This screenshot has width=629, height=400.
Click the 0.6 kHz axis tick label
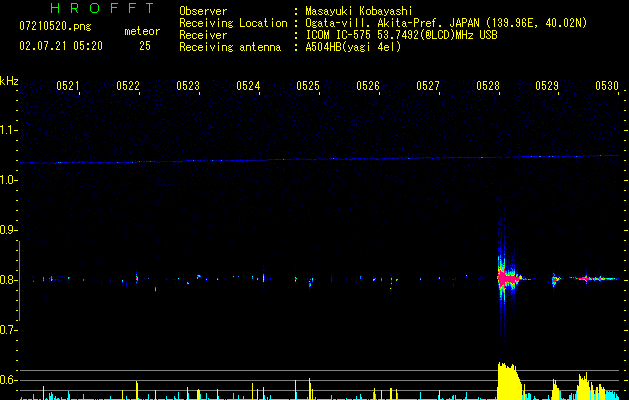click(x=8, y=380)
